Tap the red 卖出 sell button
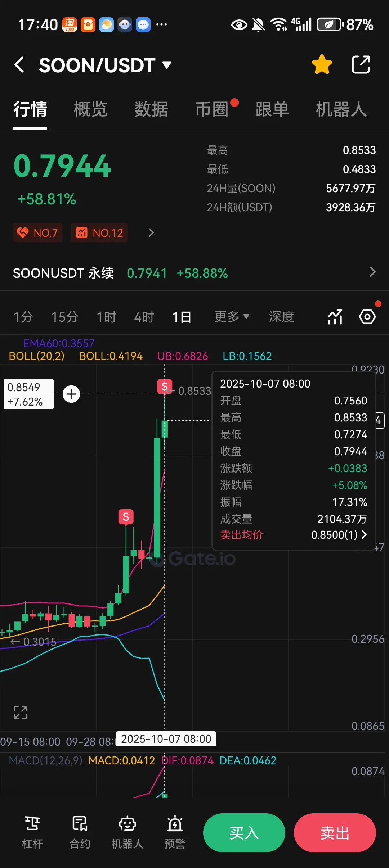389x868 pixels. pyautogui.click(x=335, y=833)
